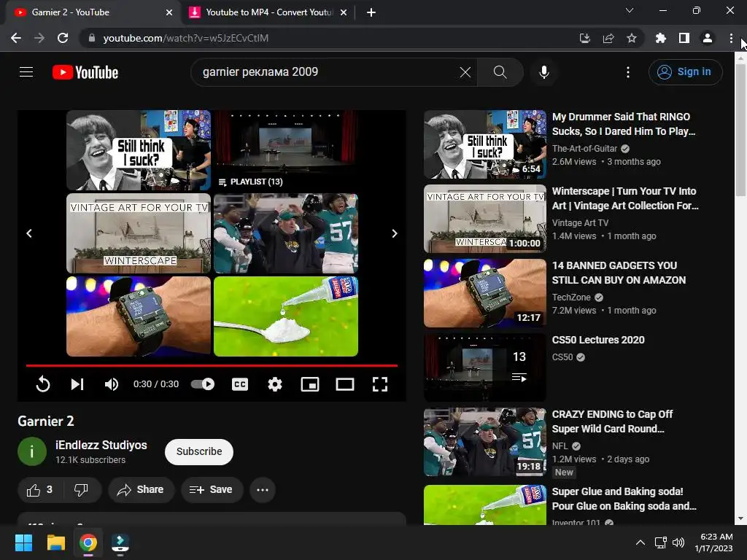Save video to a playlist

tap(212, 489)
